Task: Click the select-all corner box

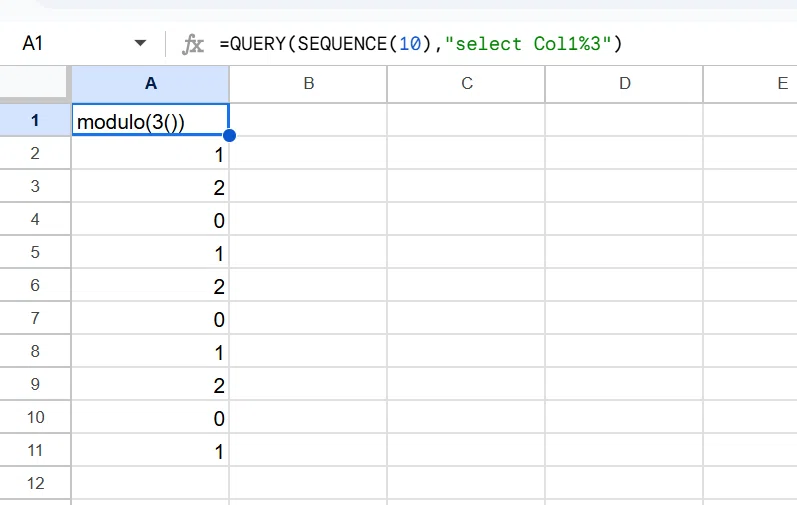Action: click(x=34, y=83)
